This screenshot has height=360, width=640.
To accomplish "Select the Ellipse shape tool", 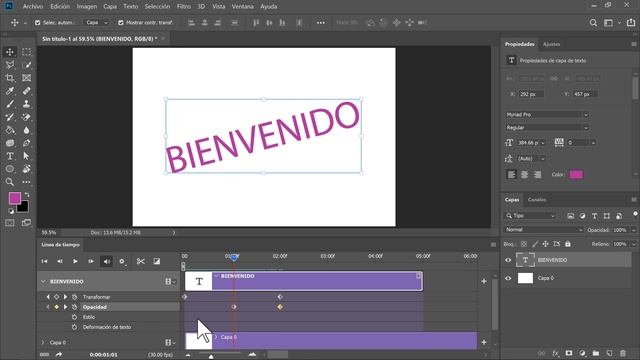I will (10, 169).
